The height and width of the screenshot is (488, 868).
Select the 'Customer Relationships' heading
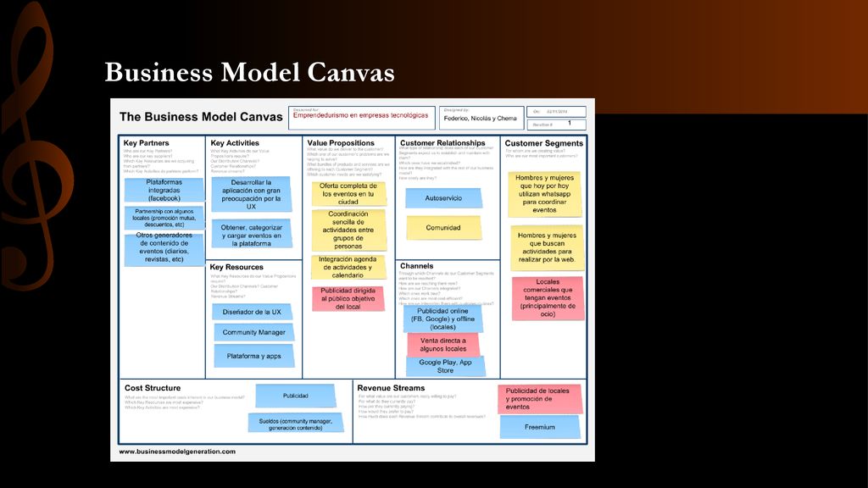coord(442,142)
